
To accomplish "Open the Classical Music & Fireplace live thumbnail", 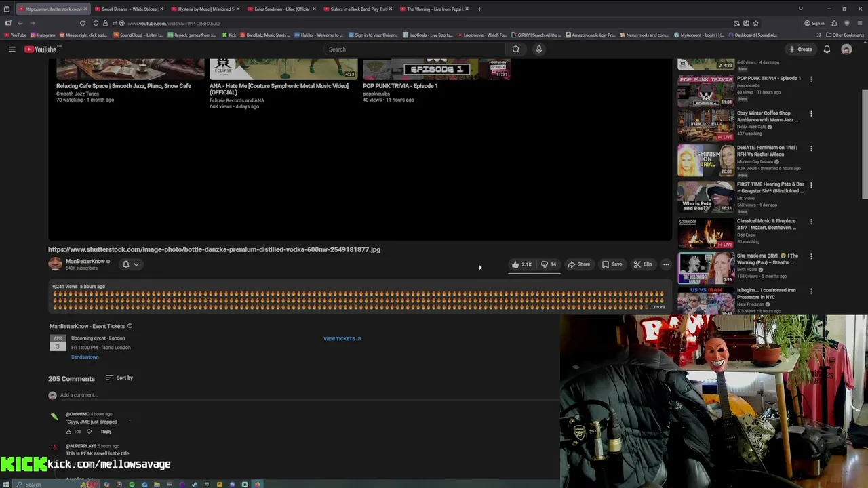I will pyautogui.click(x=706, y=232).
